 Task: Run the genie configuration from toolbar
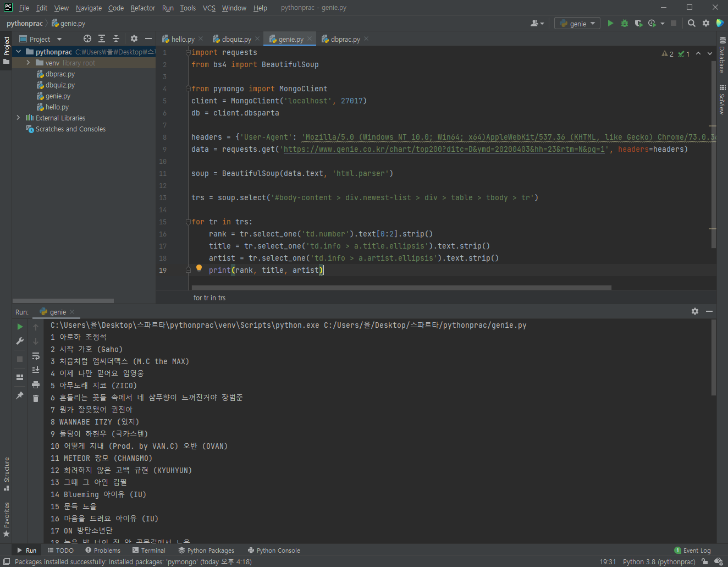tap(610, 23)
